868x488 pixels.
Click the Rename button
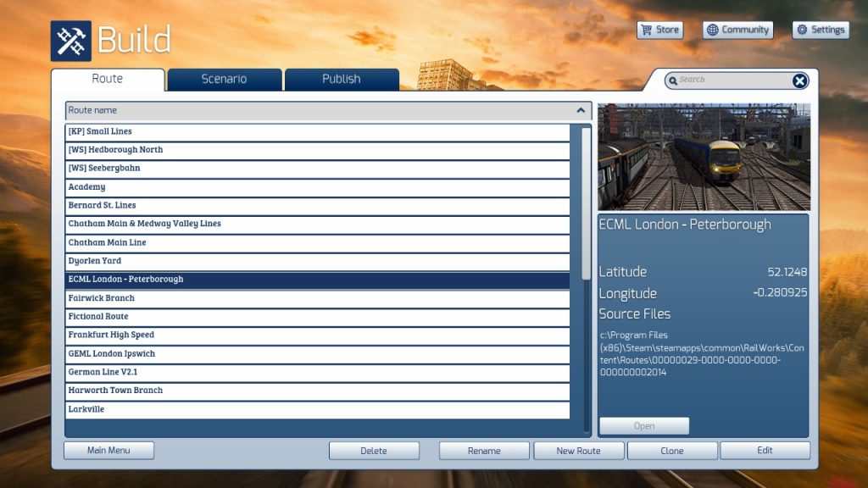coord(484,450)
